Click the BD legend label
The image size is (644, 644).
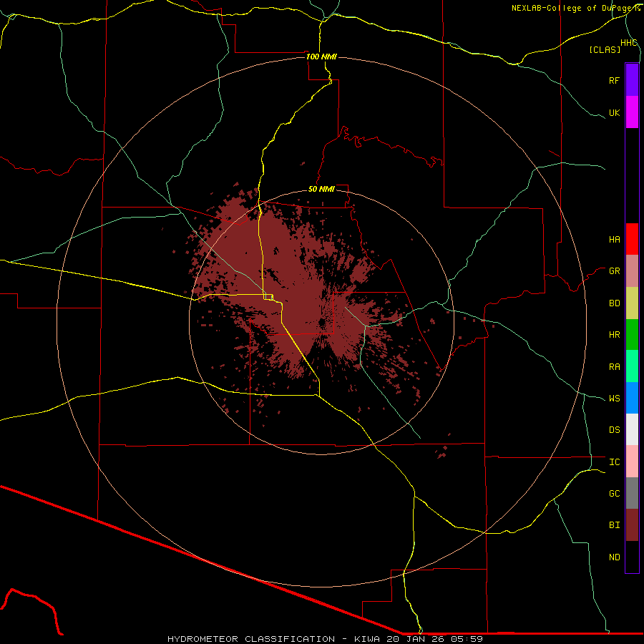pos(614,303)
